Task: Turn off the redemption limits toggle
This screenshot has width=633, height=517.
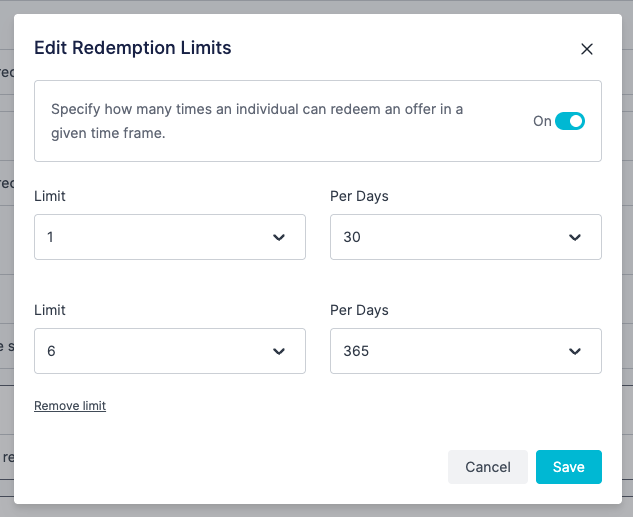Action: [570, 121]
